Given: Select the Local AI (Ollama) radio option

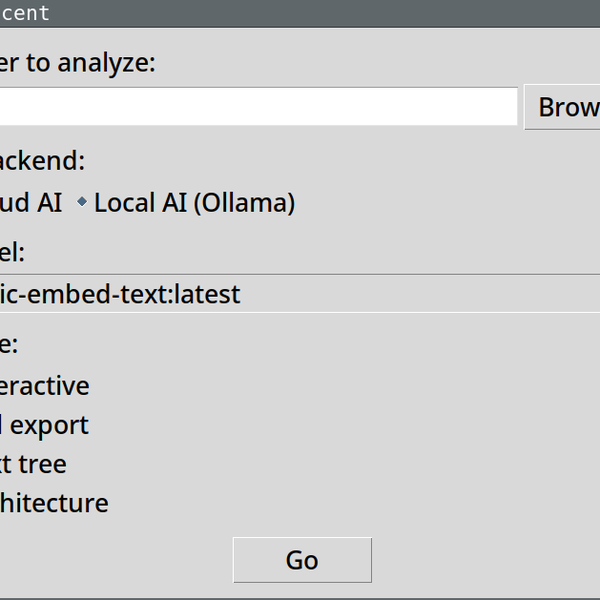Looking at the screenshot, I should click(186, 202).
